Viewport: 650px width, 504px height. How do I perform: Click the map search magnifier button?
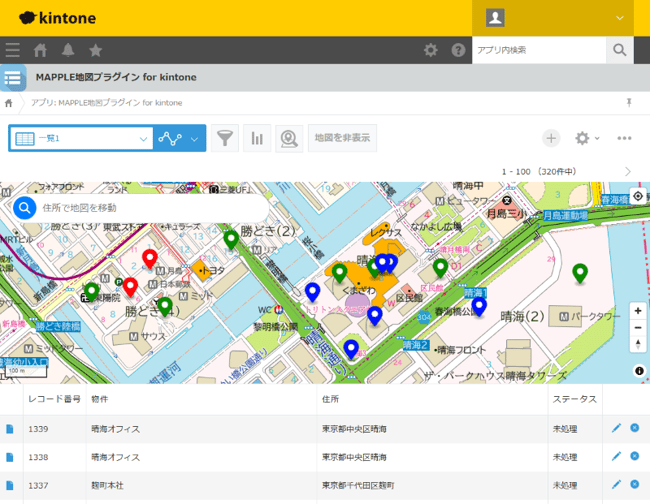pos(25,207)
